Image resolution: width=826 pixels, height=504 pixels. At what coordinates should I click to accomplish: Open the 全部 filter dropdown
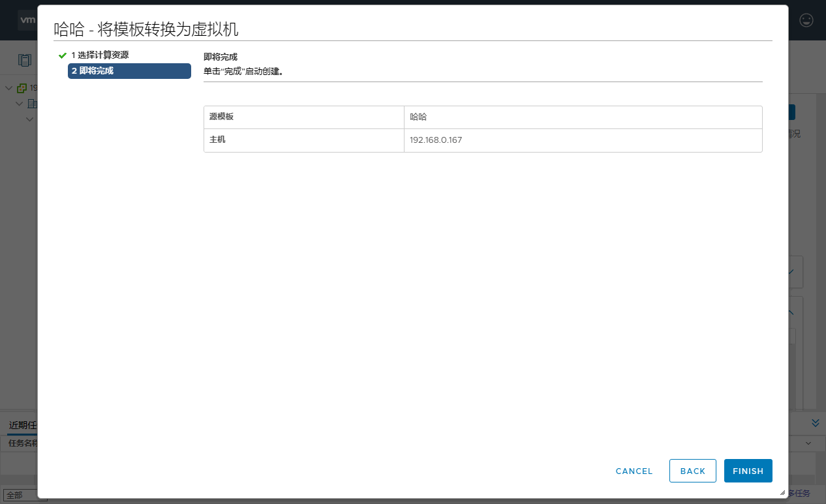(23, 495)
